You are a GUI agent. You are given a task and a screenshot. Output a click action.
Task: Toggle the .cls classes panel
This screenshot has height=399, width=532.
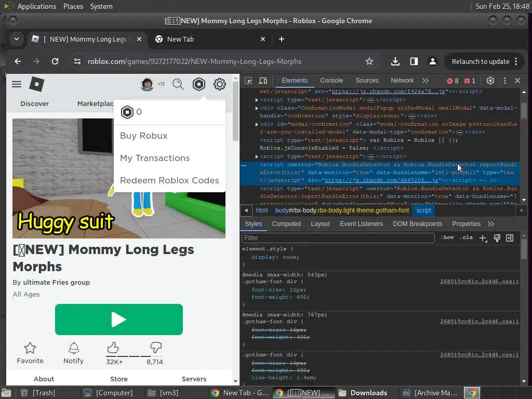click(467, 237)
